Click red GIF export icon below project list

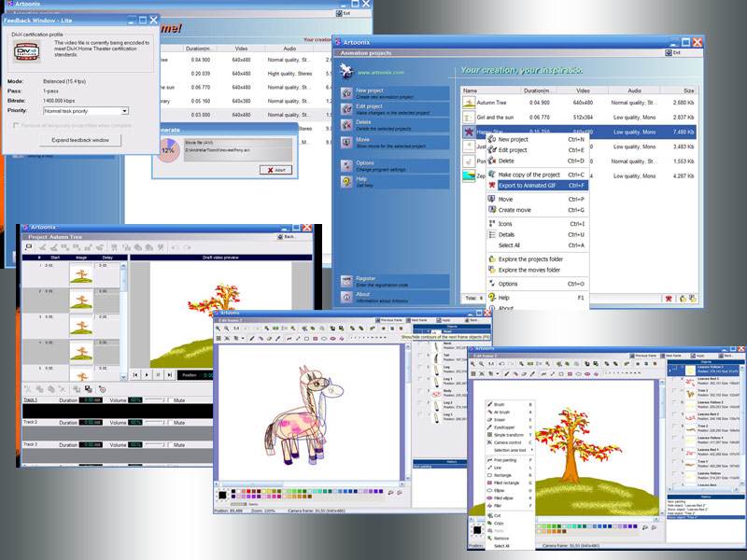pyautogui.click(x=669, y=299)
